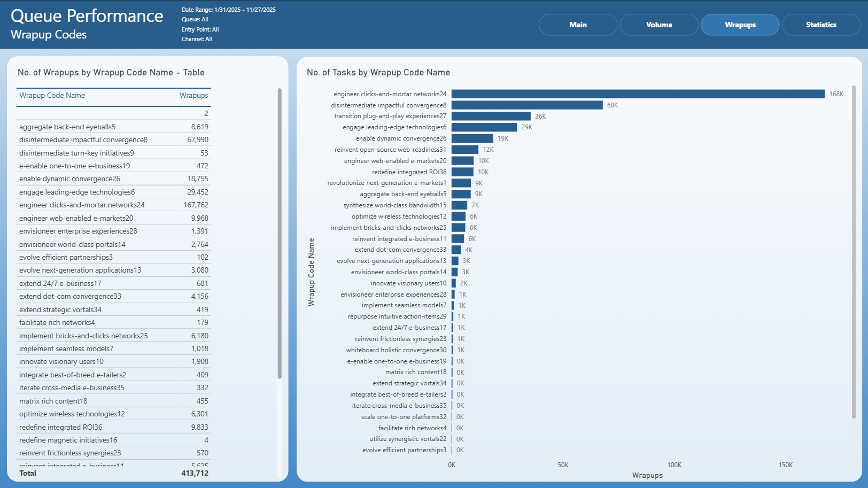Click chart label scale one-to-one platforms32
This screenshot has height=488, width=868.
(404, 417)
